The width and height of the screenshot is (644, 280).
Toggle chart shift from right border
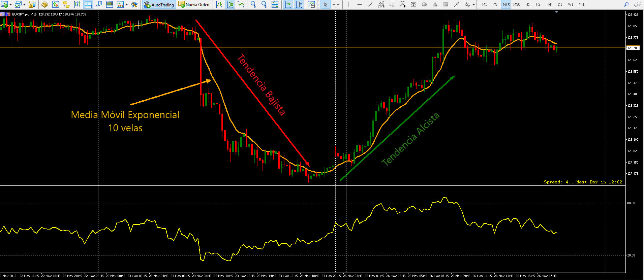[299, 5]
